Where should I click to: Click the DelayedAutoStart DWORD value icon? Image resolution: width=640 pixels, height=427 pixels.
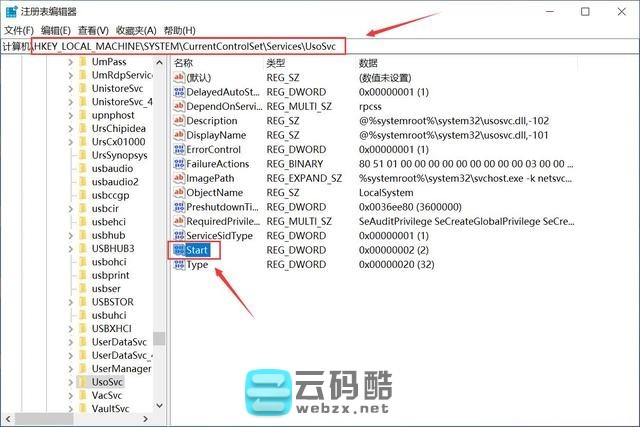coord(179,91)
